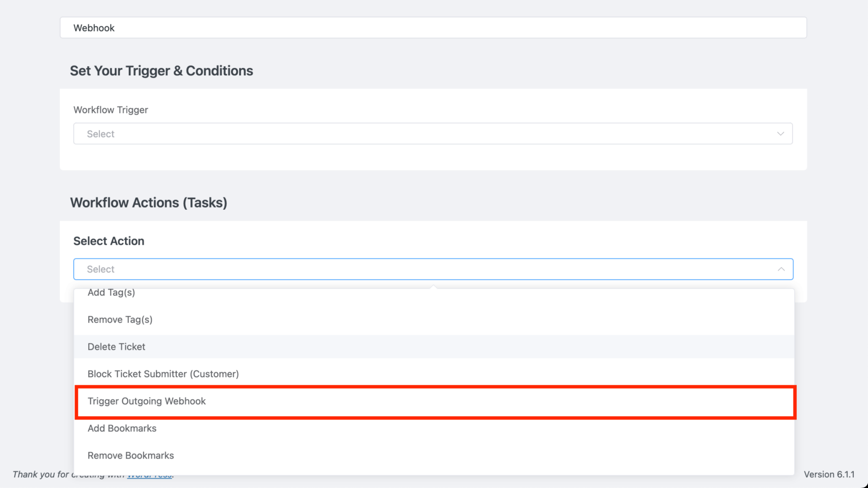Choose "Add Bookmarks" action
868x488 pixels.
pyautogui.click(x=122, y=428)
